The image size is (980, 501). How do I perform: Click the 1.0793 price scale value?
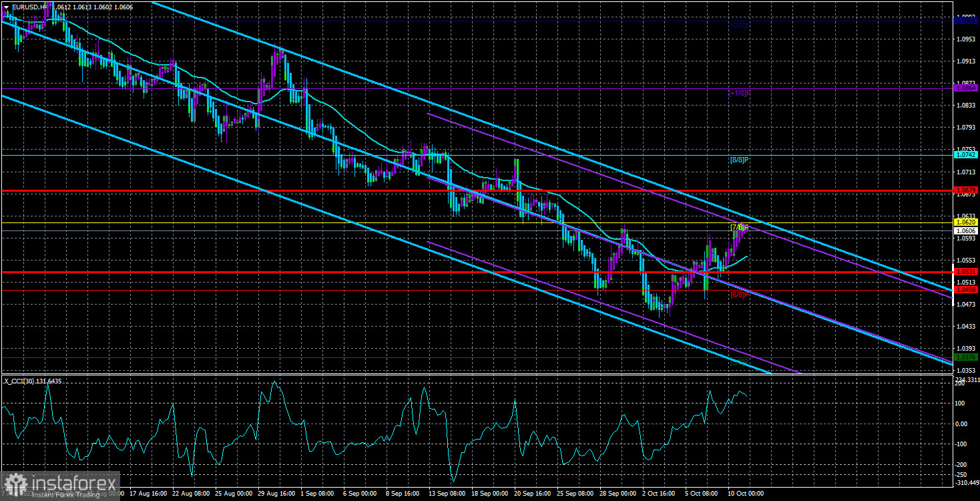(966, 127)
